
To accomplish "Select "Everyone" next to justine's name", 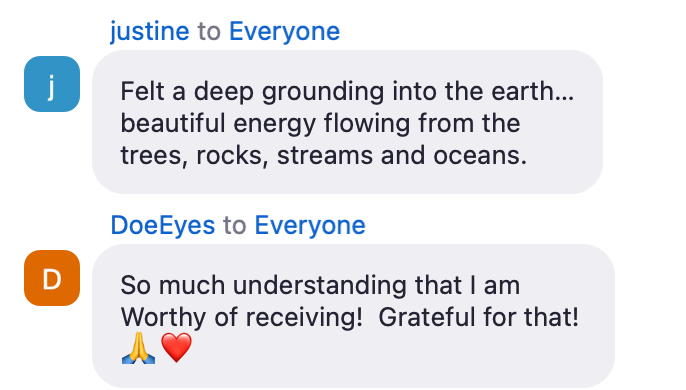I will click(x=284, y=31).
